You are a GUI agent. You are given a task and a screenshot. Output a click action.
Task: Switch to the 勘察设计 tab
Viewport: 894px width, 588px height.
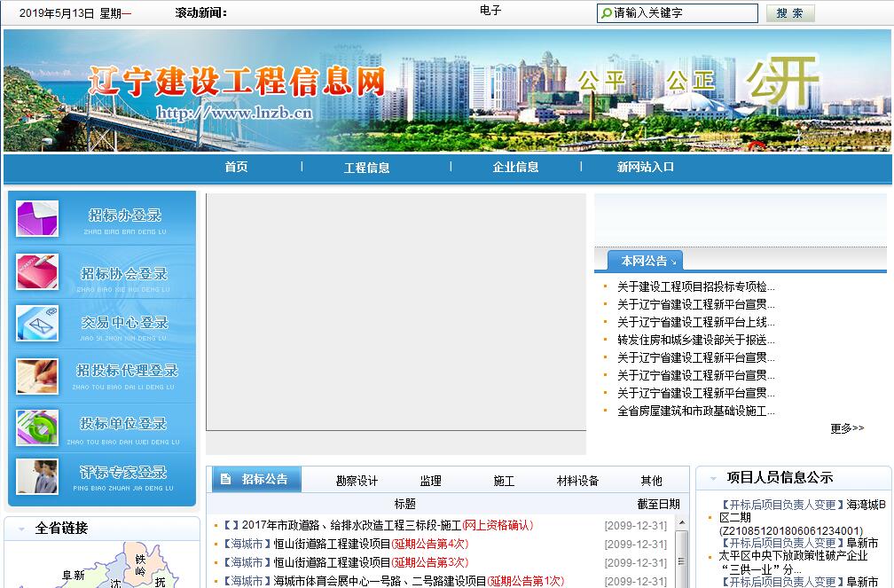[357, 481]
